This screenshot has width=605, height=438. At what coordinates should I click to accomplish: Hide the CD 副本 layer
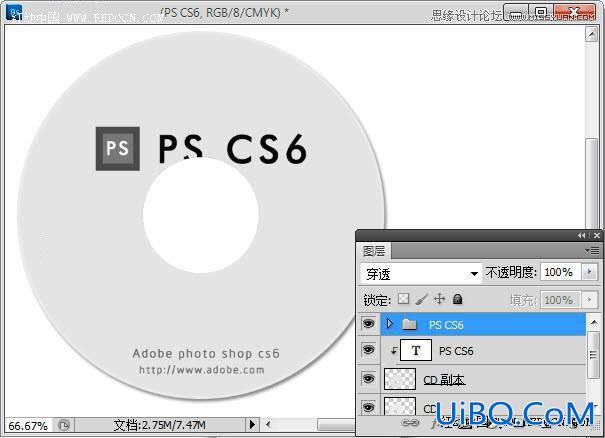pos(368,379)
